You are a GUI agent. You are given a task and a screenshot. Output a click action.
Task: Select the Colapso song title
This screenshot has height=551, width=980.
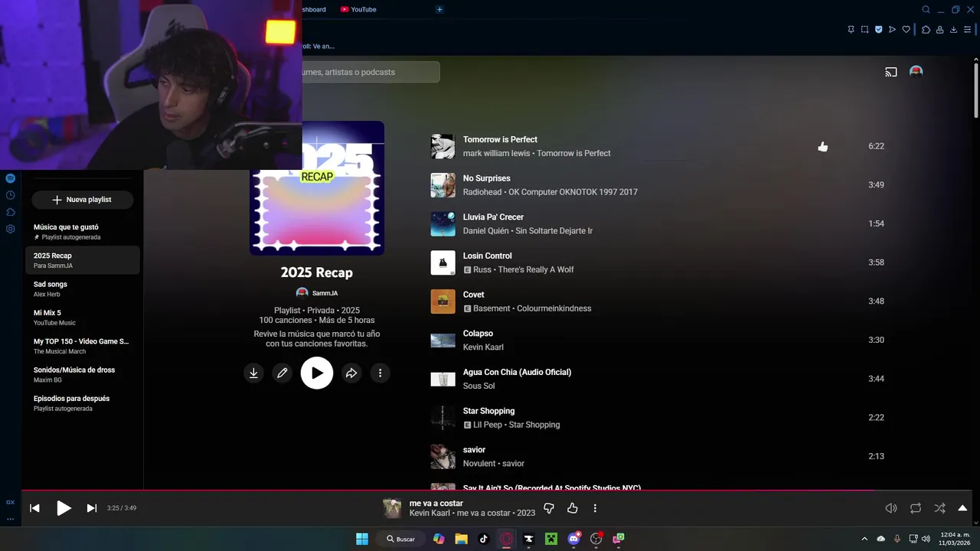[478, 334]
